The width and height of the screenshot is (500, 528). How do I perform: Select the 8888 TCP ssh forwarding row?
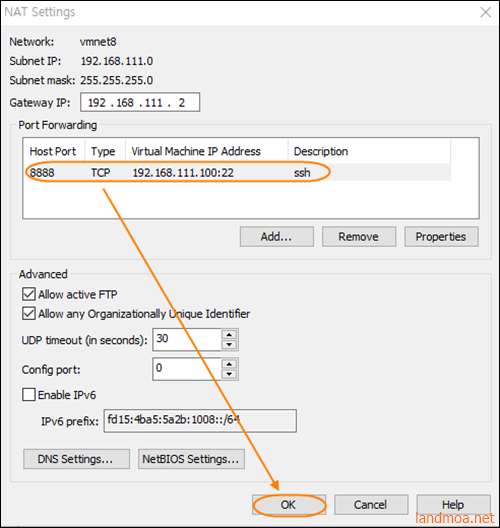tap(240, 172)
